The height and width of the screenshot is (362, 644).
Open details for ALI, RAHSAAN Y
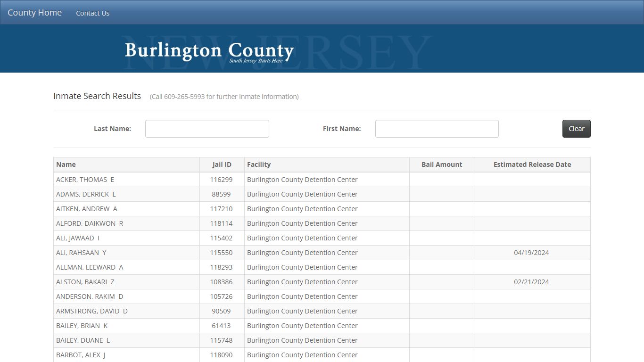[x=81, y=253]
